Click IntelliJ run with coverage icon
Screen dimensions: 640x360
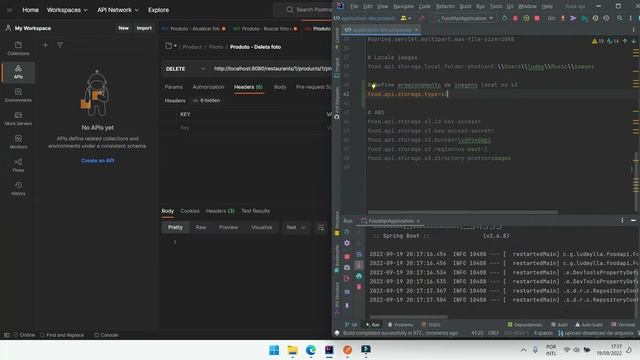[x=526, y=18]
